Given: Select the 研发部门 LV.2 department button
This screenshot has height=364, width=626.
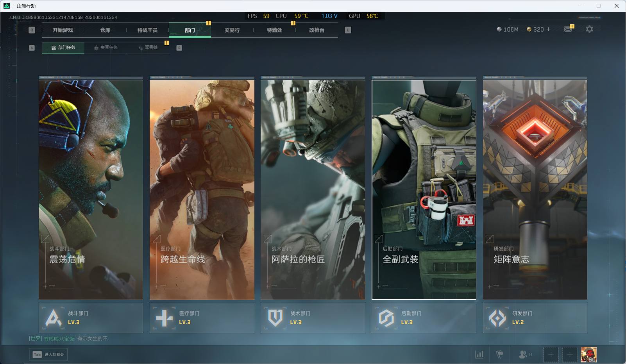Looking at the screenshot, I should click(535, 318).
